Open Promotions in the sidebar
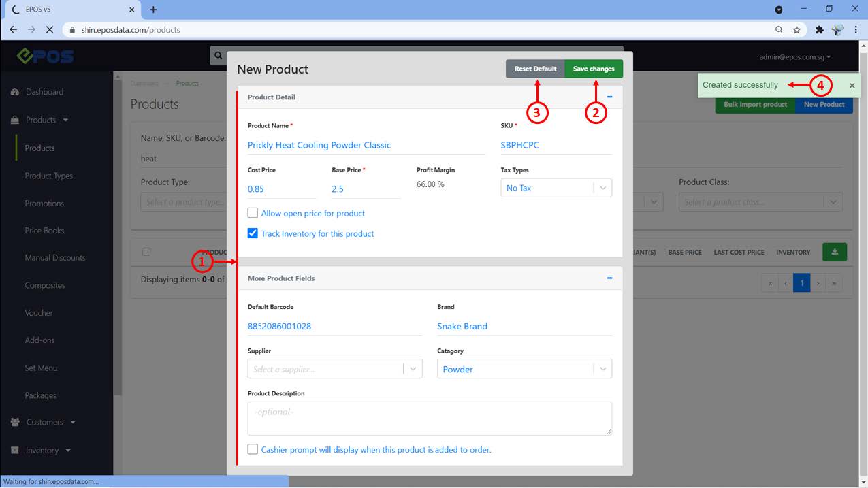 click(44, 204)
